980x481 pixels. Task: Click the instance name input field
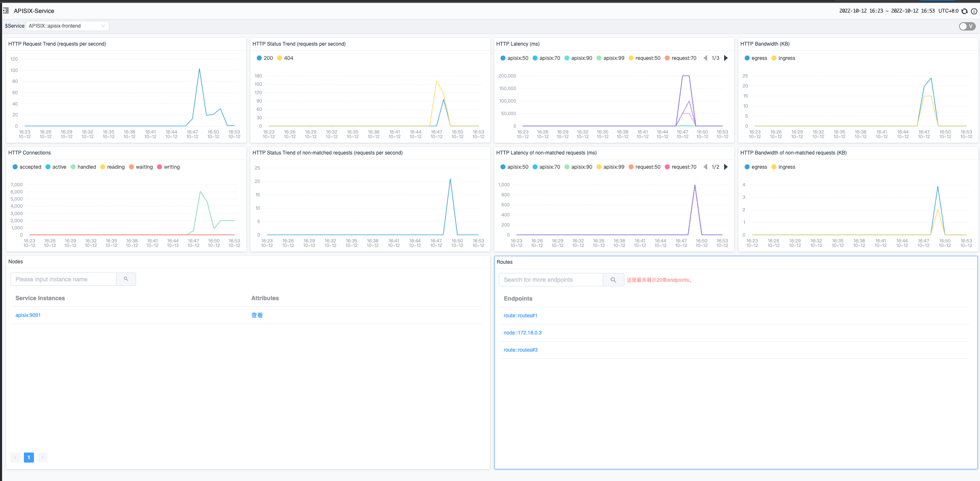point(63,279)
